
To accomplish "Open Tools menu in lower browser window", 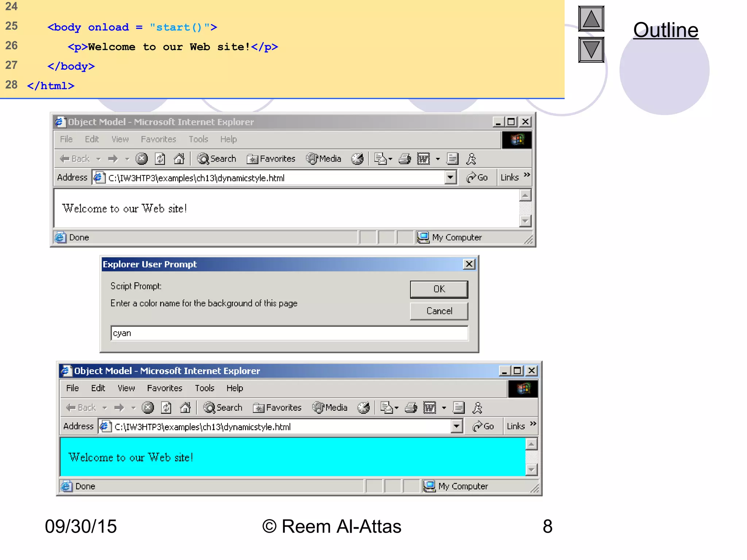I will point(204,388).
